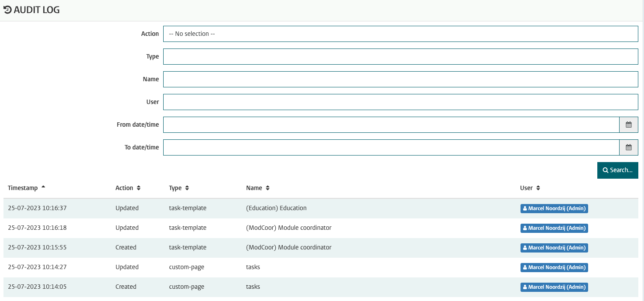Open the To date/time calendar picker
Viewport: 644px width, 301px height.
[x=629, y=147]
